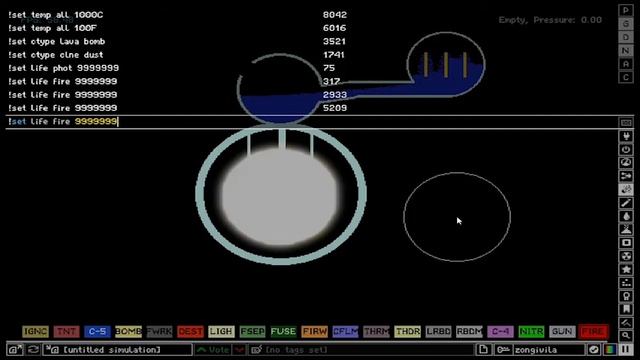Open the Liquids (droplet) element menu
Screen dimensions: 640x360
click(x=626, y=216)
